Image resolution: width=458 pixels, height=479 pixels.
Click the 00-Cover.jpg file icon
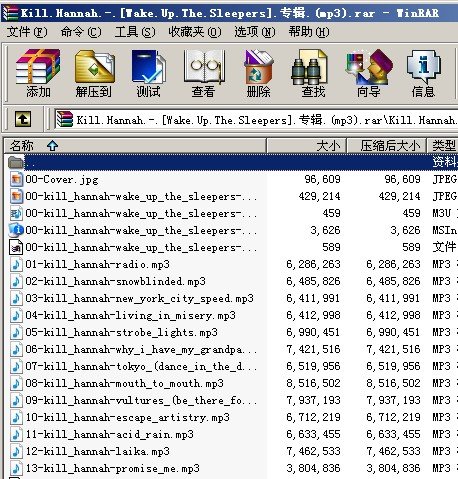[x=16, y=179]
